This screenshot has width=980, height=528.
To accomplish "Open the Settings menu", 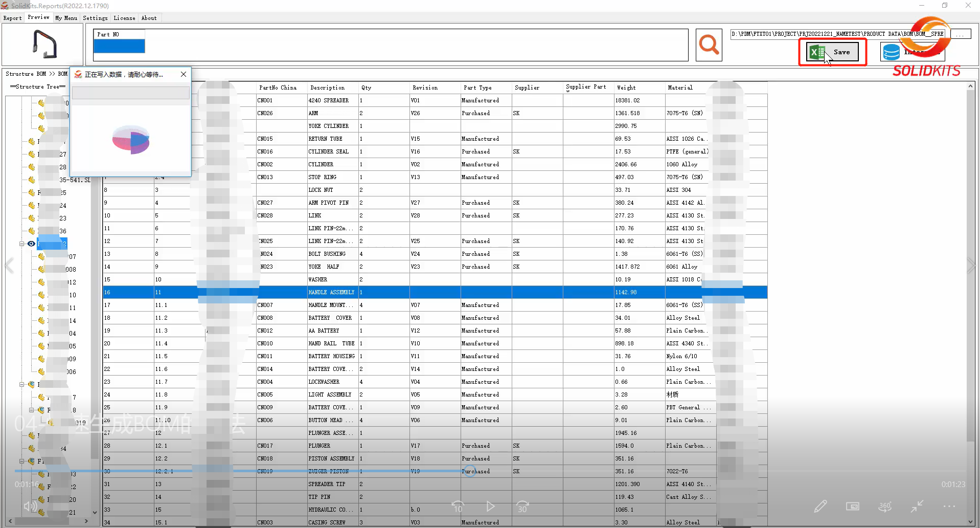I will click(x=95, y=18).
